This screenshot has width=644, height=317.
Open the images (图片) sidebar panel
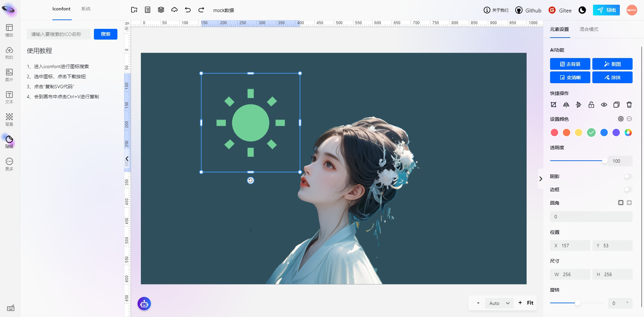tap(9, 75)
